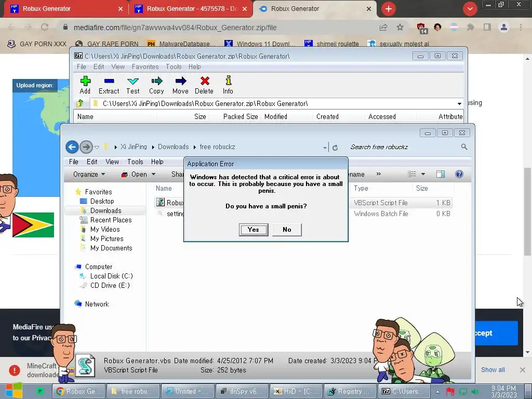Viewport: 532px width, 399px height.
Task: Open a new Chrome tab
Action: pos(389,9)
